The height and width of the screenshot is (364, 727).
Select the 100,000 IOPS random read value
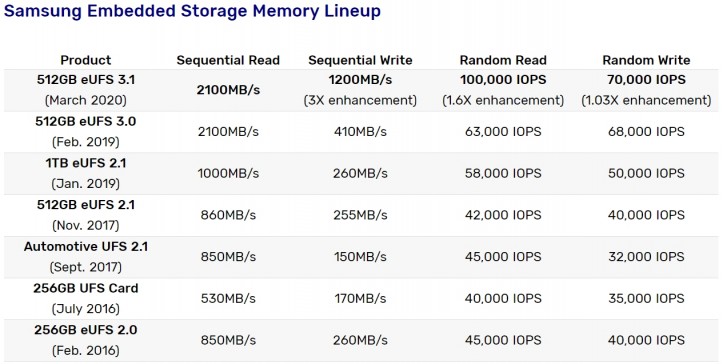click(503, 80)
